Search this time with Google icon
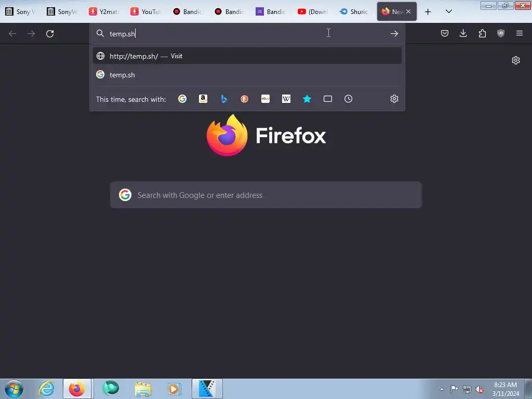Viewport: 532px width, 399px height. 182,99
